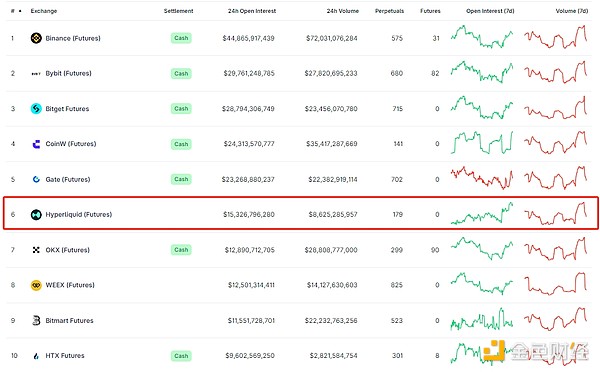600x372 pixels.
Task: Click Gate red open interest sparkline
Action: (x=482, y=178)
